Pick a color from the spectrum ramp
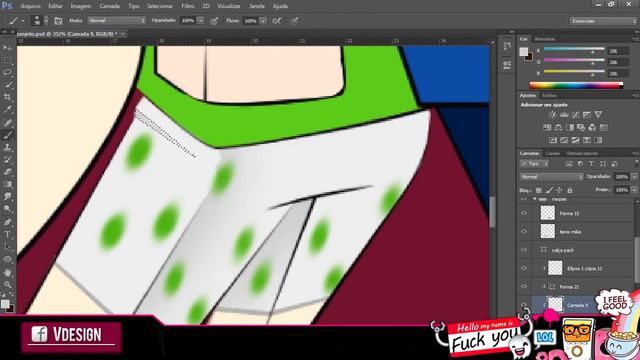Image resolution: width=640 pixels, height=360 pixels. click(x=576, y=85)
